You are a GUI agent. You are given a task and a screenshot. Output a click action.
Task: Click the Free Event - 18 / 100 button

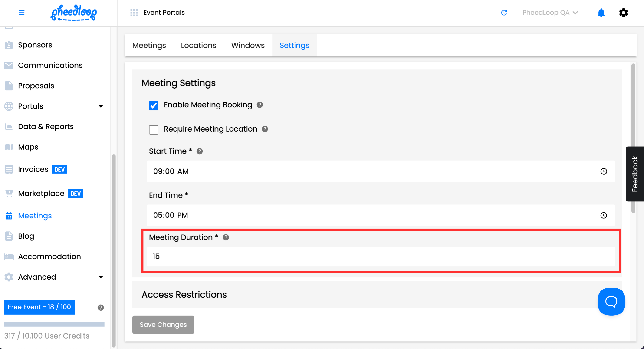(x=39, y=307)
